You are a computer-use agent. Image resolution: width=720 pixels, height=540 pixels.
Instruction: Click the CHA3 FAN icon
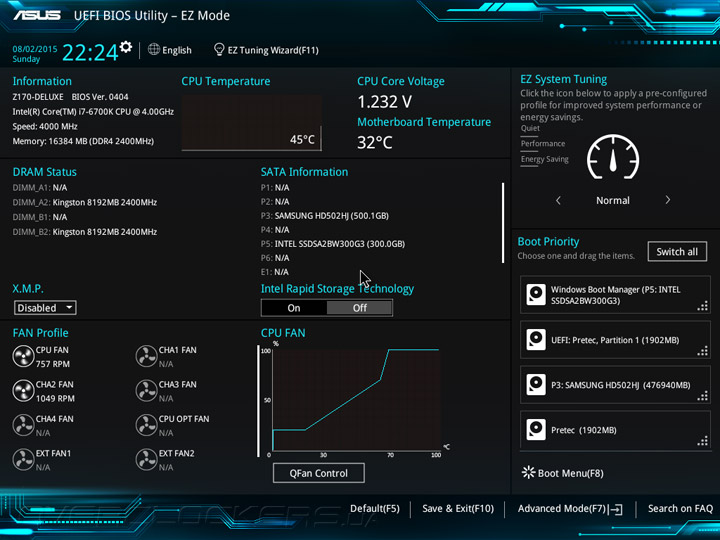click(x=146, y=391)
